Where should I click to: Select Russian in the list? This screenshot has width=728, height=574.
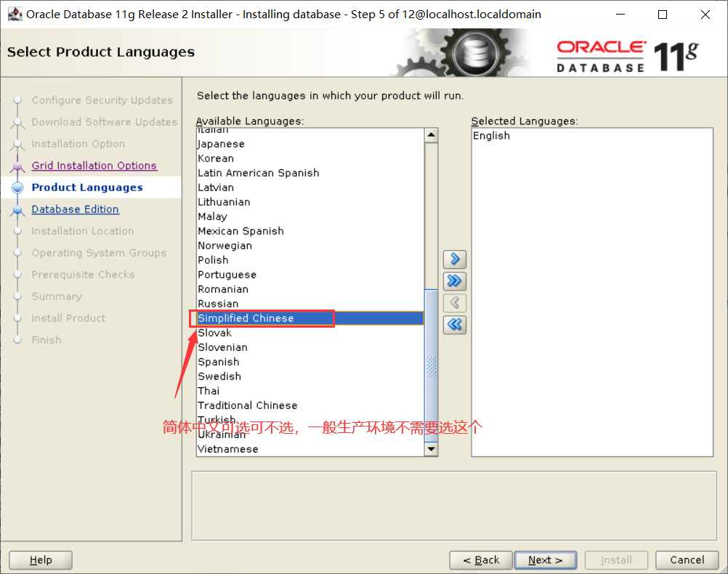click(x=310, y=304)
